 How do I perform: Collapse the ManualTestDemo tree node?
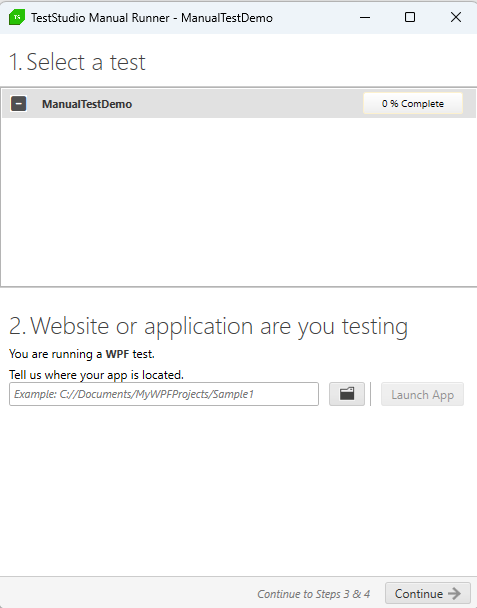click(x=18, y=104)
